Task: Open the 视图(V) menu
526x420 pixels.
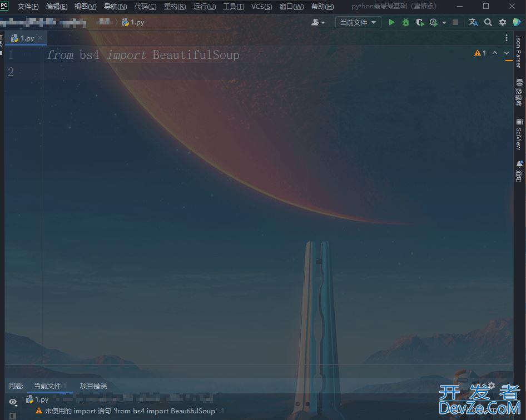Action: coord(85,6)
